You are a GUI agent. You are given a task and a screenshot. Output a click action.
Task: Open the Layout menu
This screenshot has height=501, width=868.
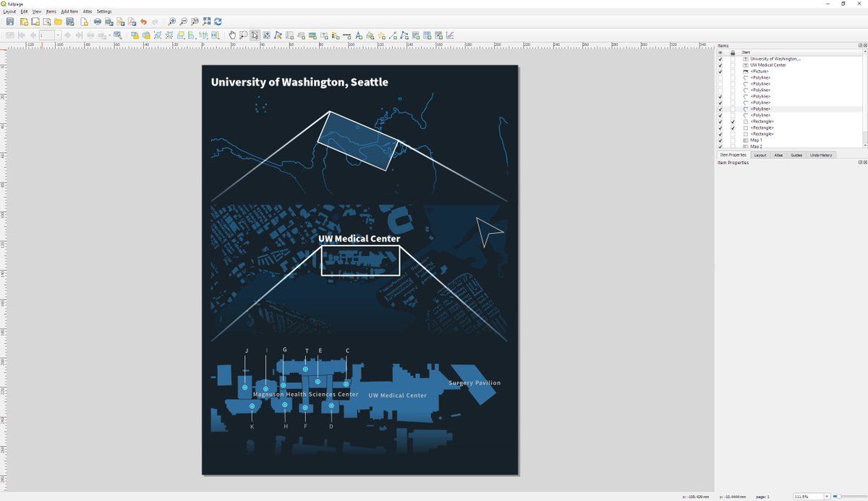(9, 12)
